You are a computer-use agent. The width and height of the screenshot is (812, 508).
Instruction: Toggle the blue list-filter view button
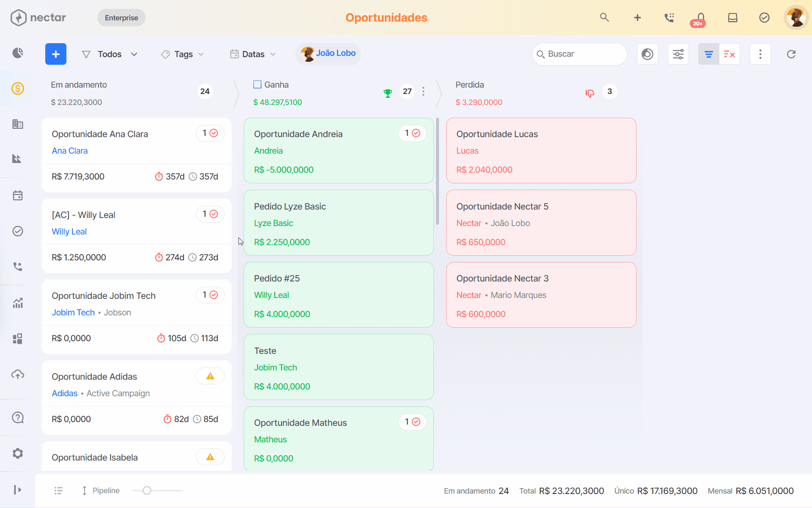click(x=709, y=54)
